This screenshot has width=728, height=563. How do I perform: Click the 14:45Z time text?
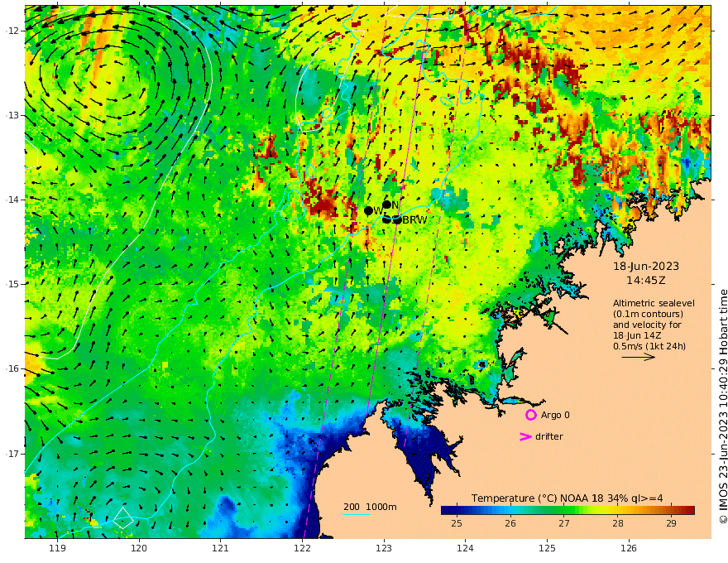pyautogui.click(x=646, y=281)
